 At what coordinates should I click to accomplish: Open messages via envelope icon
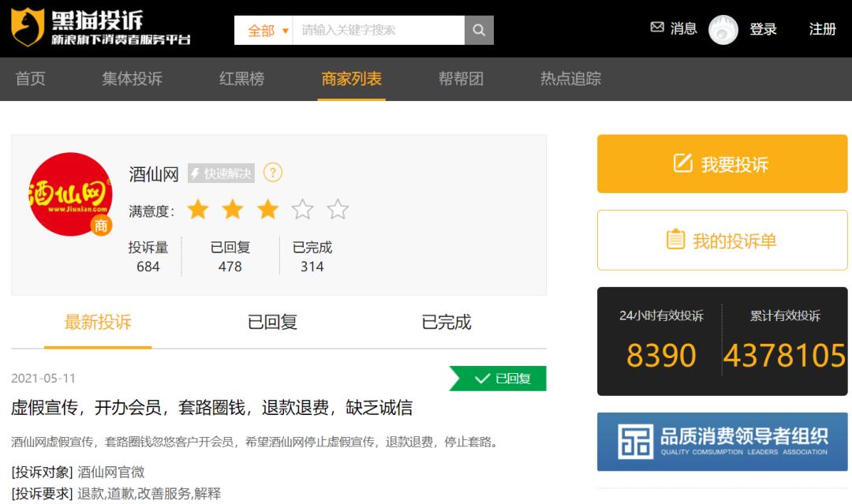657,28
